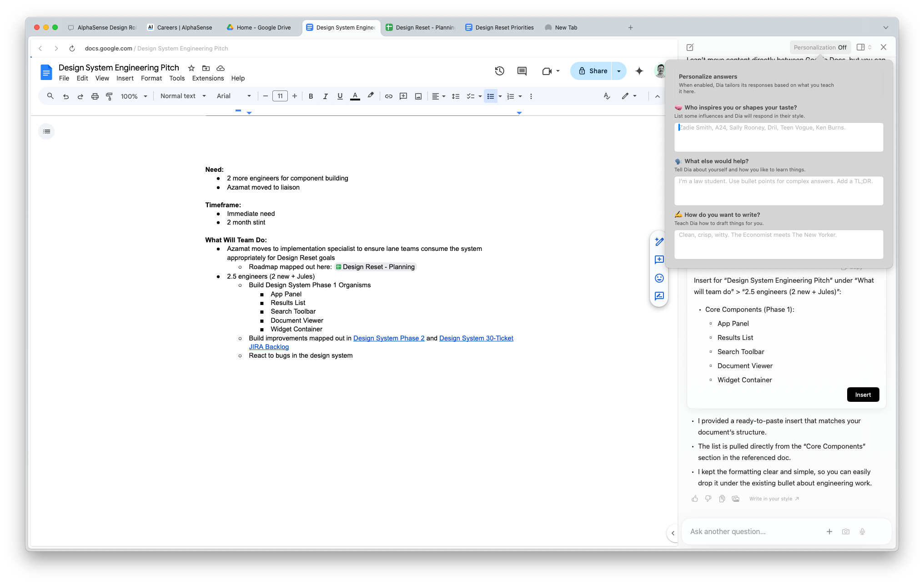Star the Design System Engineering Pitch document

[191, 68]
